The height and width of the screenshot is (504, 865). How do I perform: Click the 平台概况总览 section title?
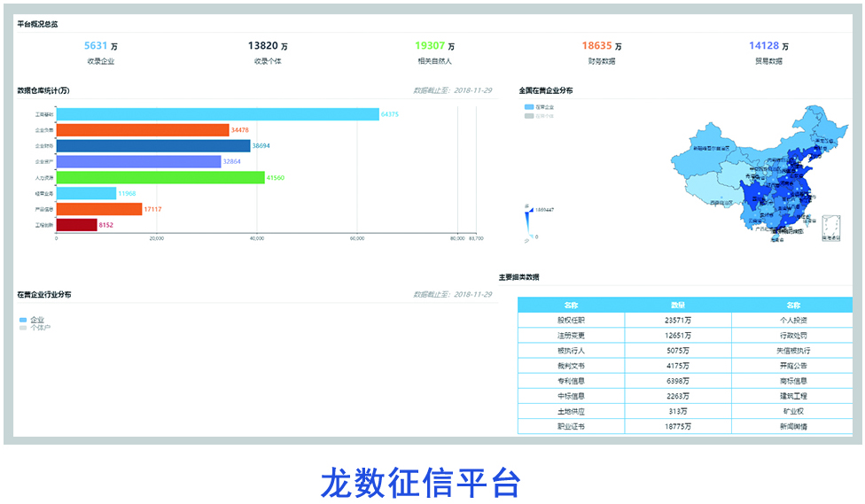click(37, 24)
